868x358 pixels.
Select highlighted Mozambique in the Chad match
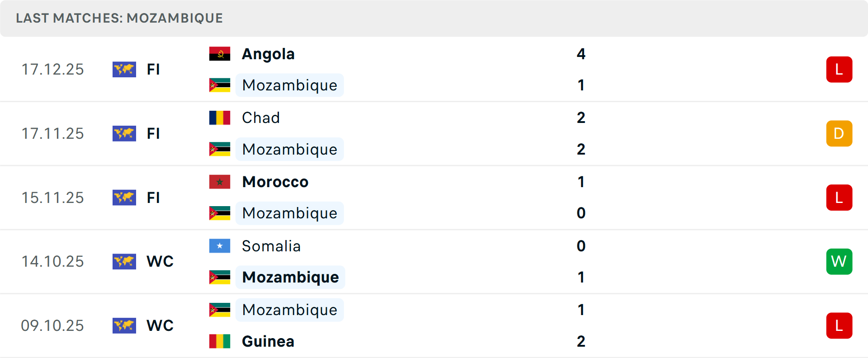pos(289,149)
